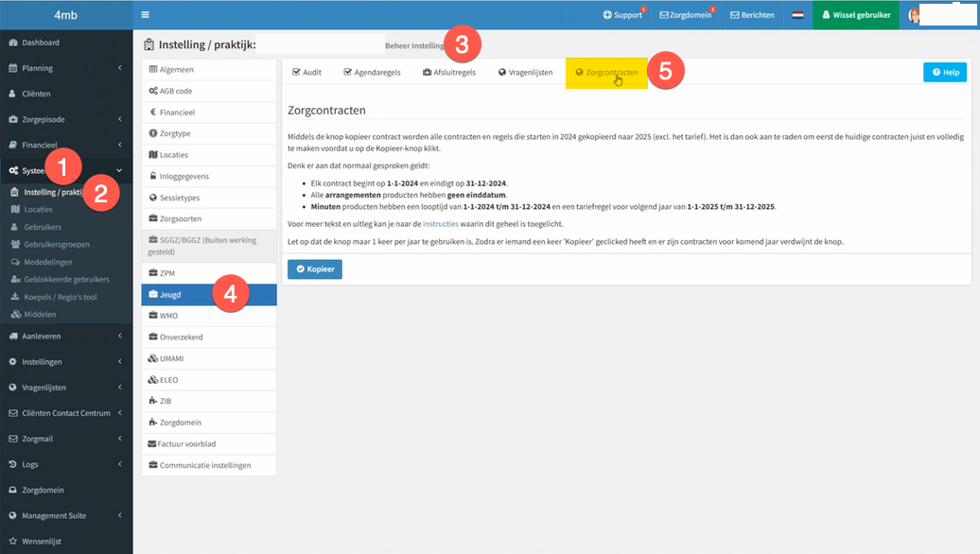This screenshot has height=554, width=980.
Task: Switch to the Vragenlijsten tab
Action: pos(525,73)
